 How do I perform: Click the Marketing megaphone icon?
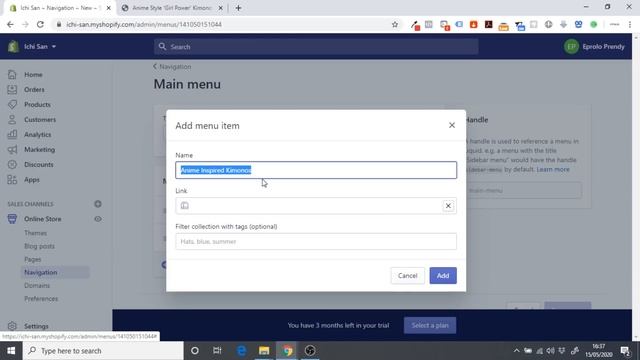(x=12, y=149)
